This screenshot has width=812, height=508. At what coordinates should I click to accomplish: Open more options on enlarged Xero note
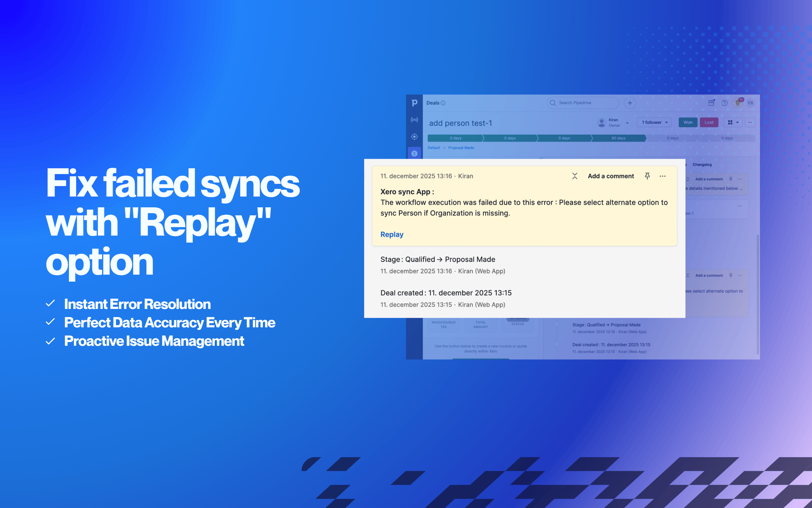662,176
